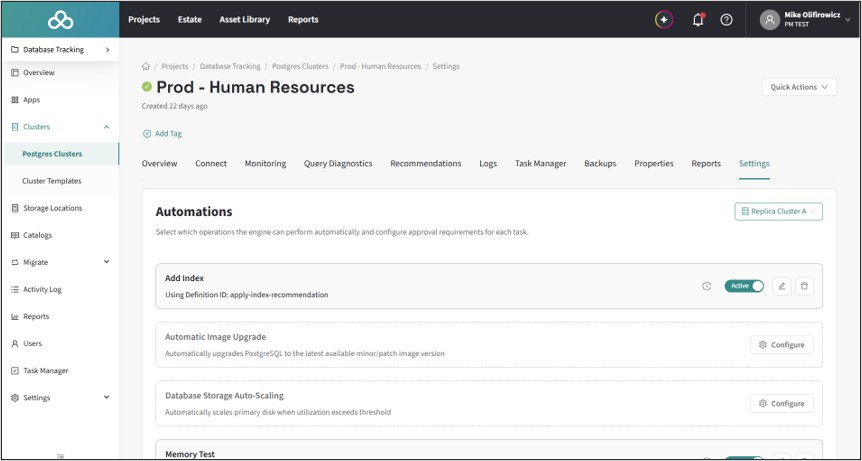Click the cloud logo in the header
This screenshot has height=461, width=862.
pos(60,20)
